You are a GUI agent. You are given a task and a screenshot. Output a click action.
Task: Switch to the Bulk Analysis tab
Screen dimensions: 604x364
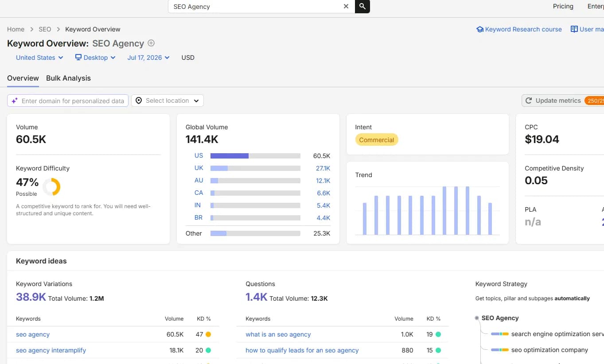point(68,78)
